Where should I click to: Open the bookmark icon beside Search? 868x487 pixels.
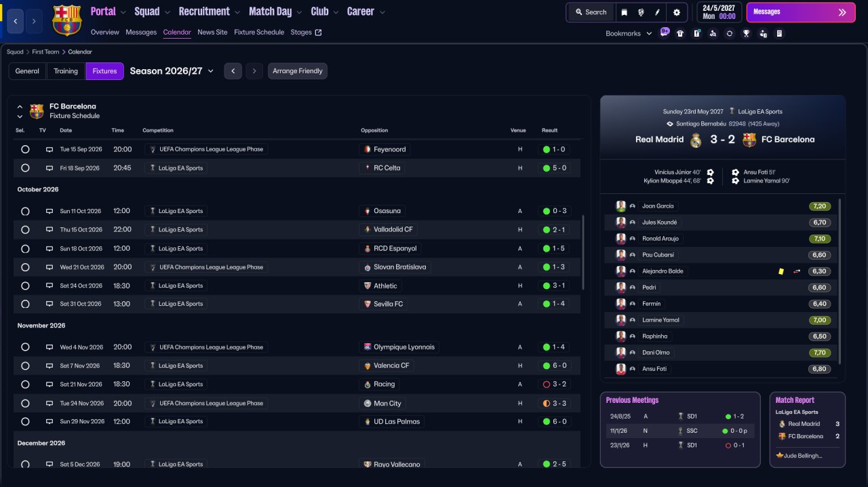(624, 12)
